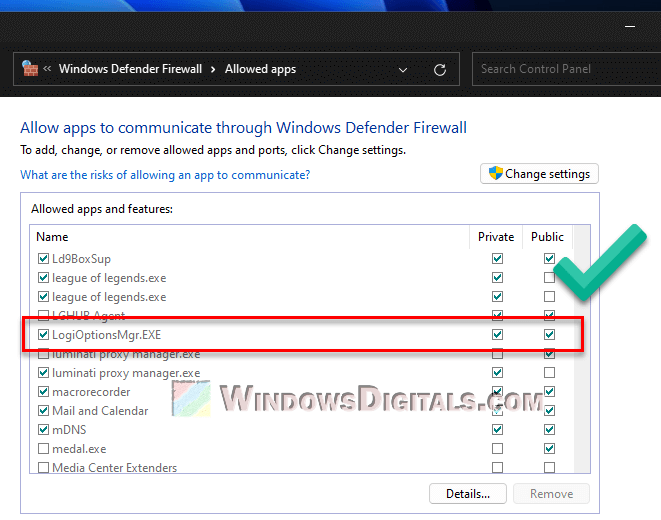Toggle Private for checked luminati proxy manager.exe
The width and height of the screenshot is (661, 520).
(497, 373)
